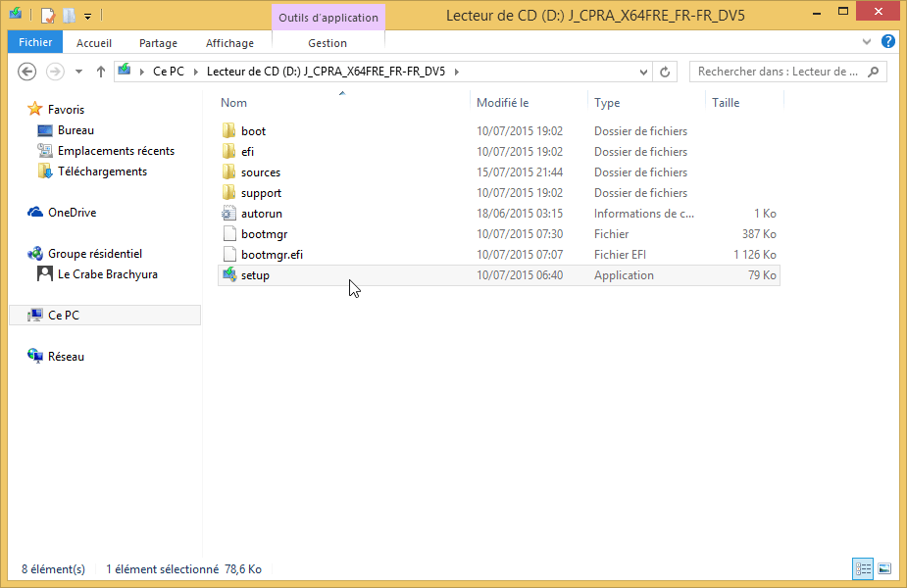Sort by the Type column header
This screenshot has height=588, width=907.
(607, 103)
